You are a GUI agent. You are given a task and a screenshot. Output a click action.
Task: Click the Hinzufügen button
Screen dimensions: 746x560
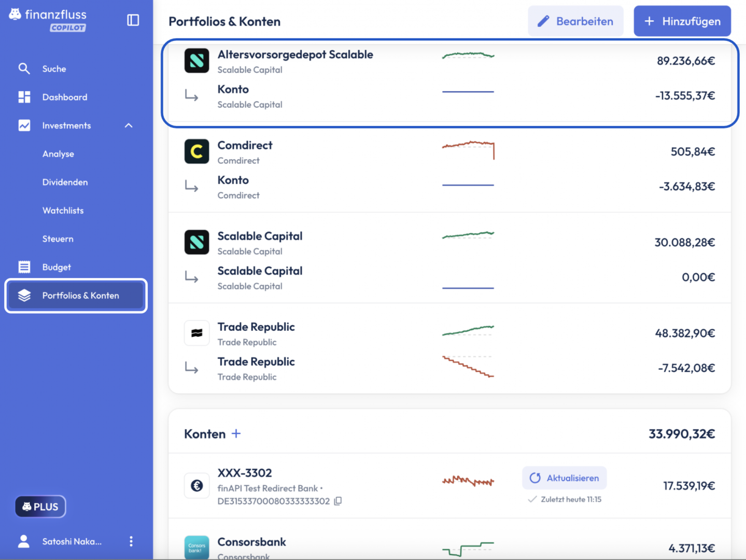[x=682, y=21]
